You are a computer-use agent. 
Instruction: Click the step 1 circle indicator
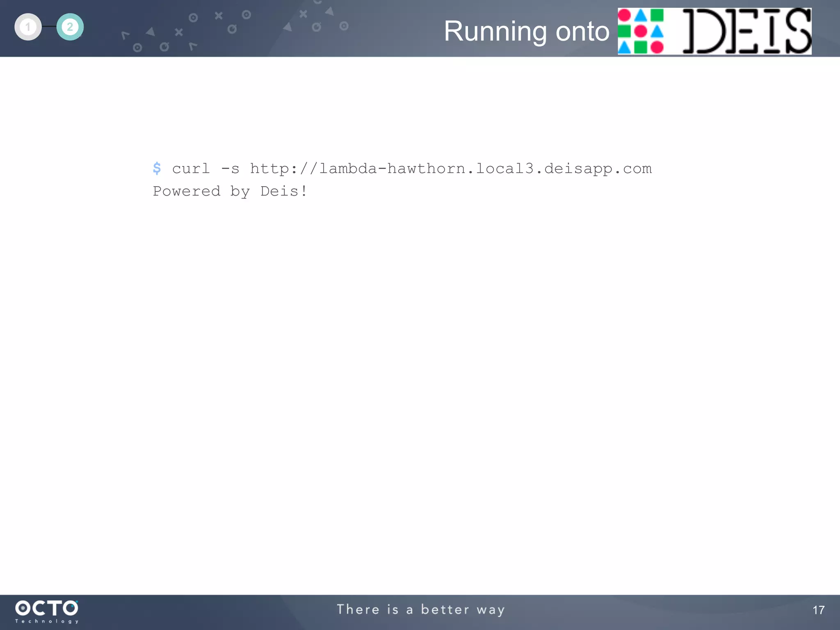coord(28,27)
